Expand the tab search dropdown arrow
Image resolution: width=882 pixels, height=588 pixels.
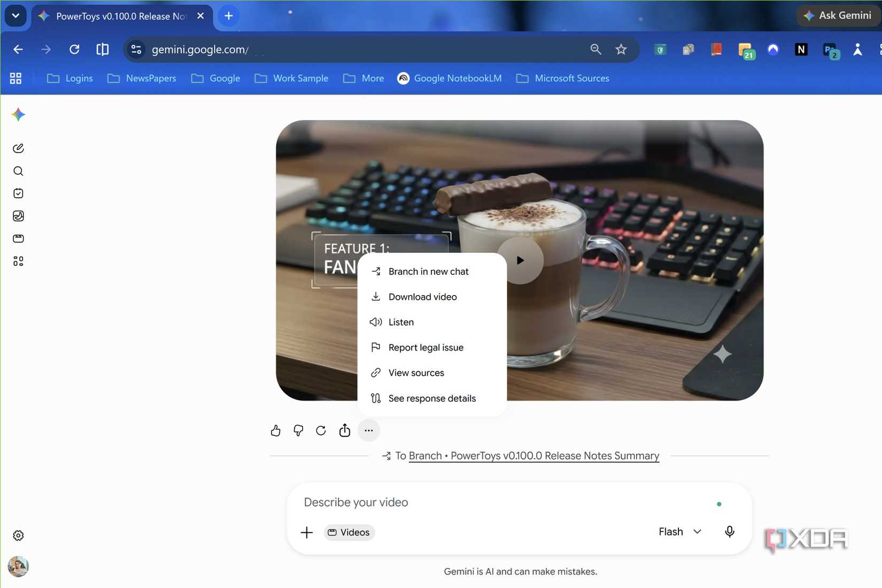point(16,16)
